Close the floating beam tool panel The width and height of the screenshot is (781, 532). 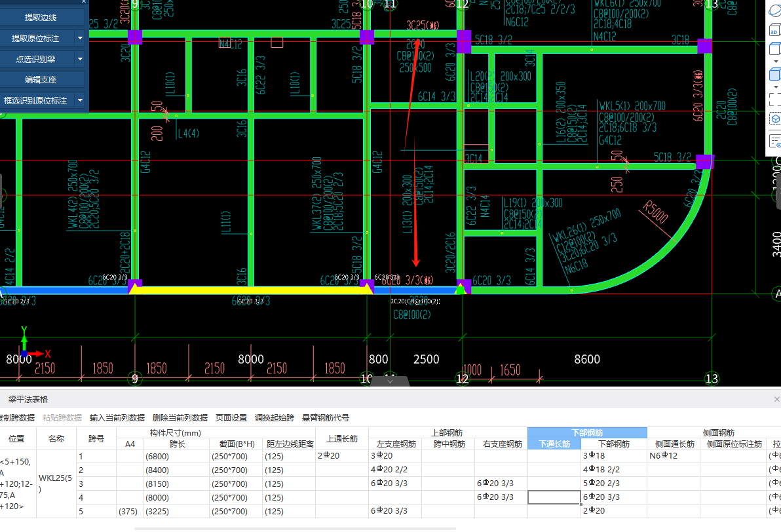point(84,1)
